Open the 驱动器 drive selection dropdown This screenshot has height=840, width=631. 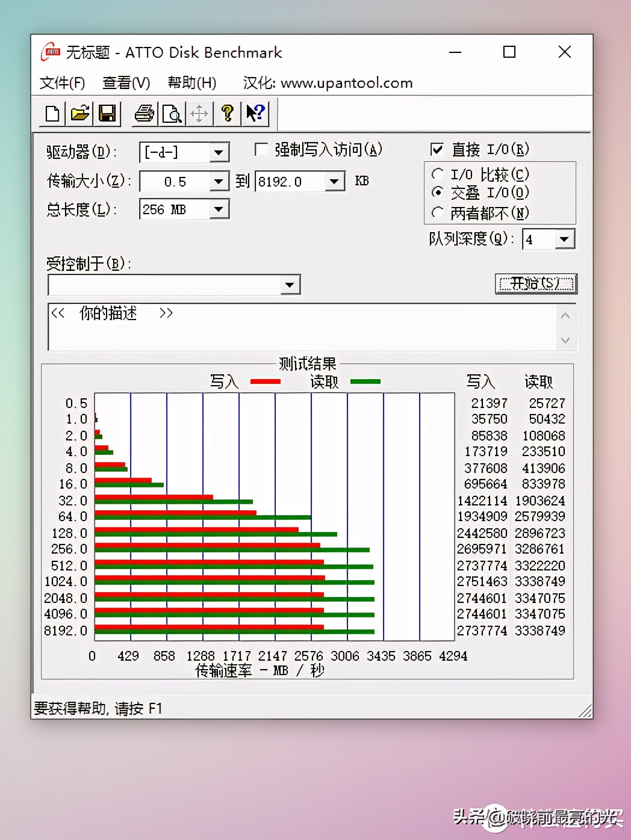(x=219, y=152)
